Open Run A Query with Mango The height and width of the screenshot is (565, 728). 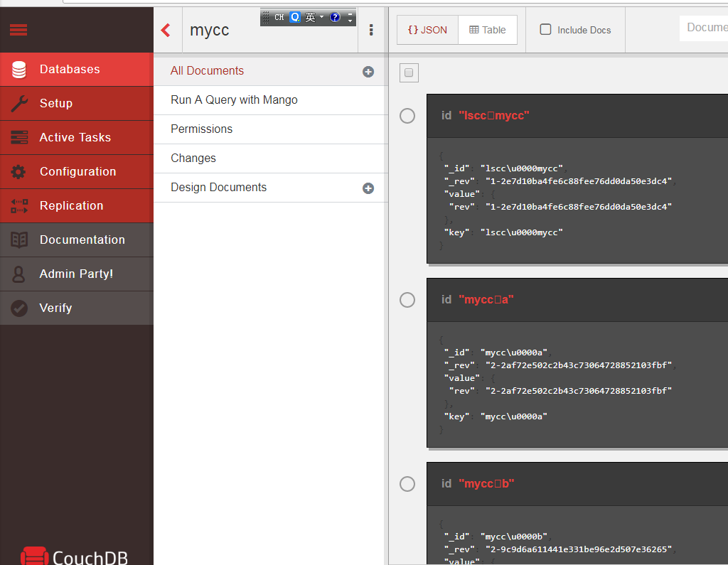270,100
